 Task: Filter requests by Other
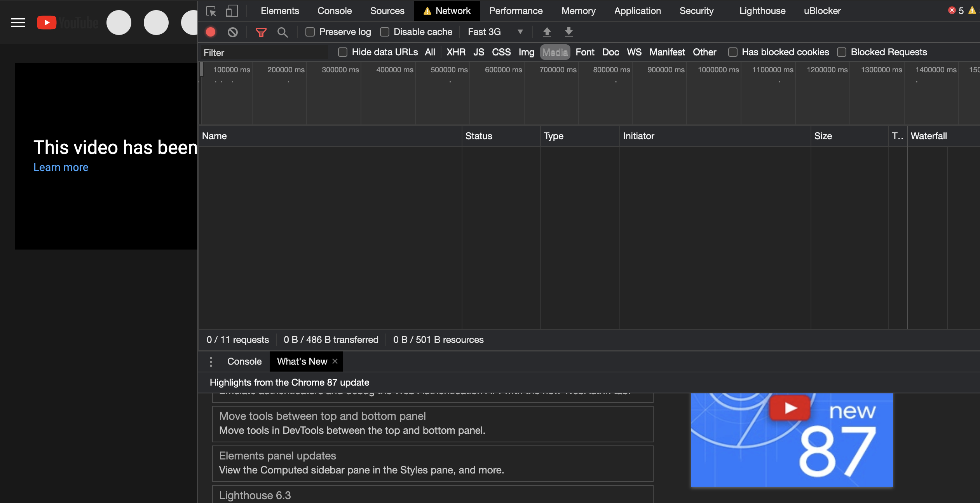pyautogui.click(x=704, y=52)
